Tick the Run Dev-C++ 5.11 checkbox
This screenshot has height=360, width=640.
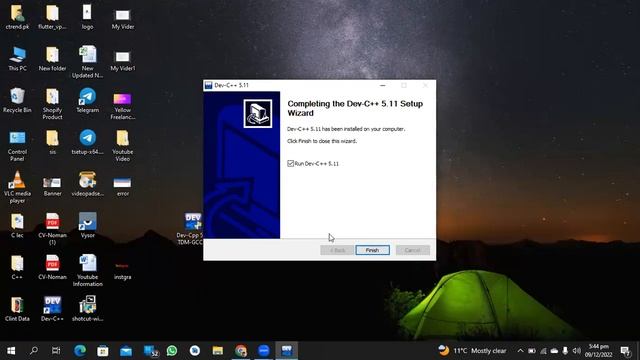[x=291, y=163]
